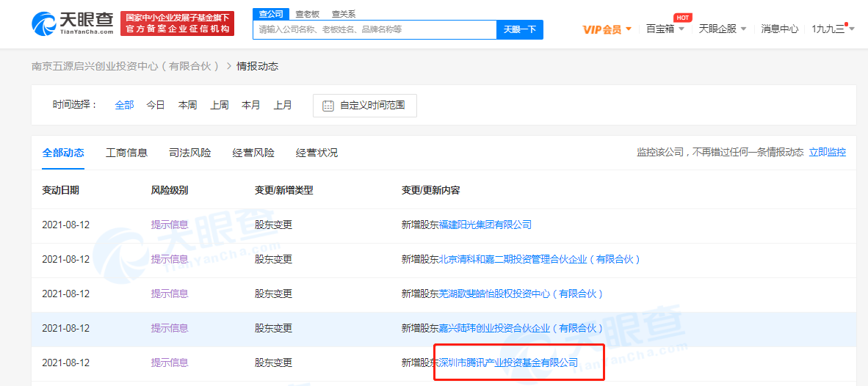868x386 pixels.
Task: Click the 2021-08-12 date in 嘉兴陆玮 row
Action: pyautogui.click(x=66, y=329)
